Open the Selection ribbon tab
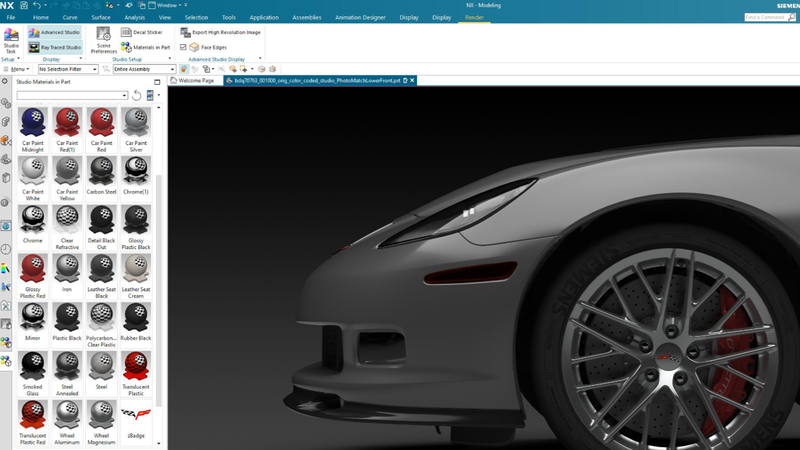Viewport: 800px width, 450px height. click(196, 17)
